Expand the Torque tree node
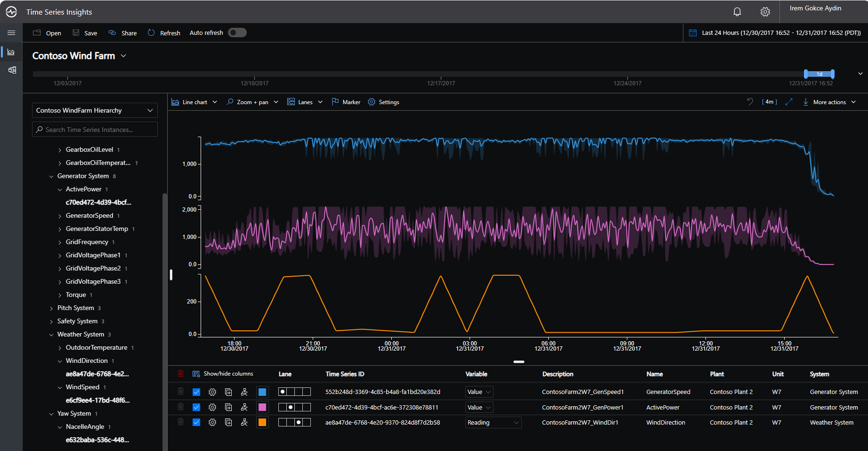 click(x=60, y=295)
